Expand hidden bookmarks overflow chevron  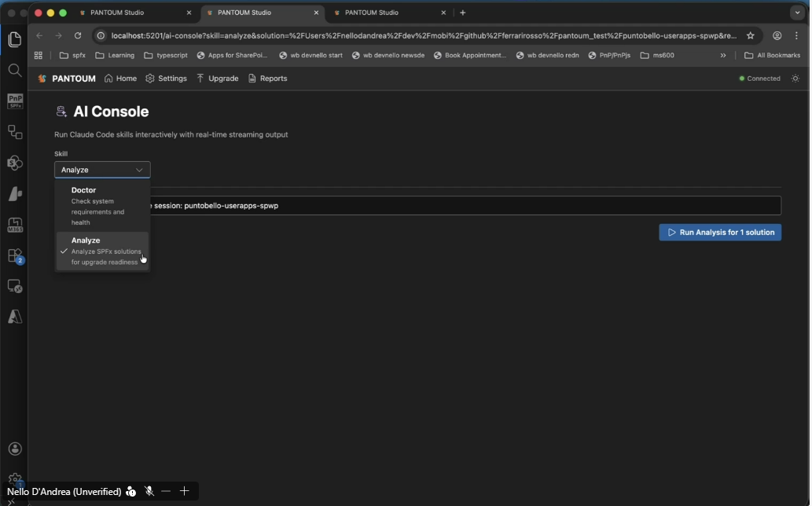723,56
